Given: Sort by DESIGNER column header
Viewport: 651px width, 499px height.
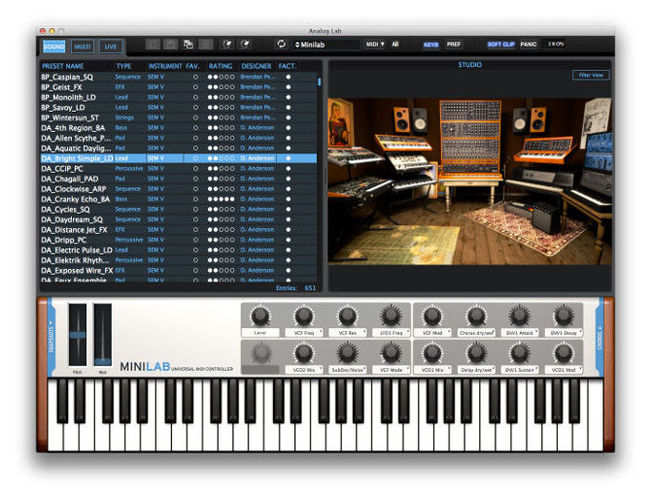Looking at the screenshot, I should click(256, 66).
